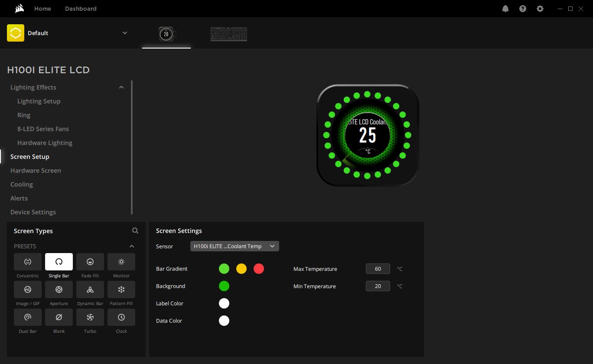The height and width of the screenshot is (364, 593).
Task: Select the Clock screen preset
Action: (x=121, y=317)
